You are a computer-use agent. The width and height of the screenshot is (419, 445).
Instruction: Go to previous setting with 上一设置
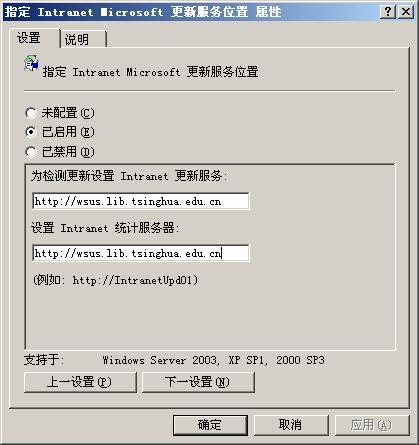(x=80, y=382)
